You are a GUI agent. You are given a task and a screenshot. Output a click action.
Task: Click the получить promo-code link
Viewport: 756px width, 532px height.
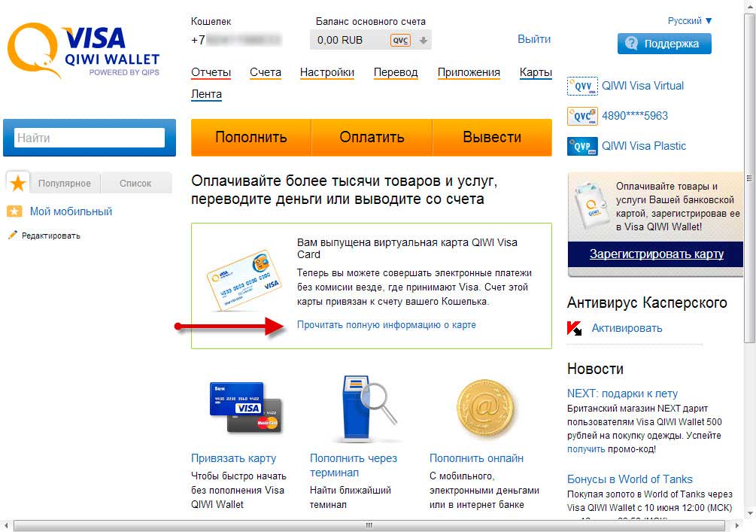[x=586, y=449]
